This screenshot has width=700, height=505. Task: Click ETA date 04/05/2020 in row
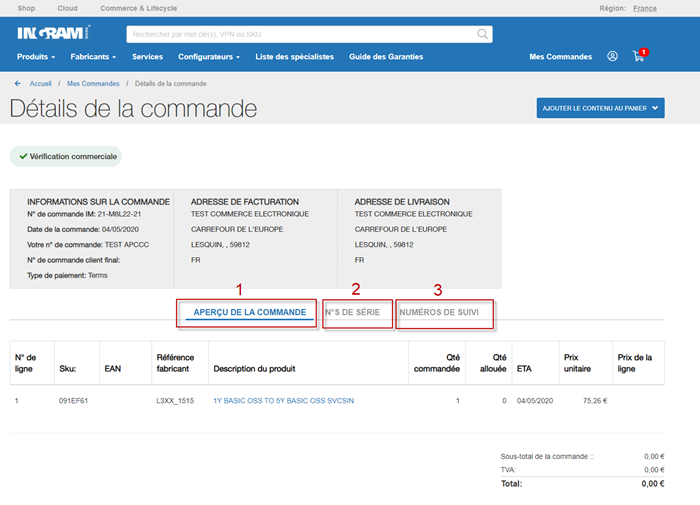[535, 401]
